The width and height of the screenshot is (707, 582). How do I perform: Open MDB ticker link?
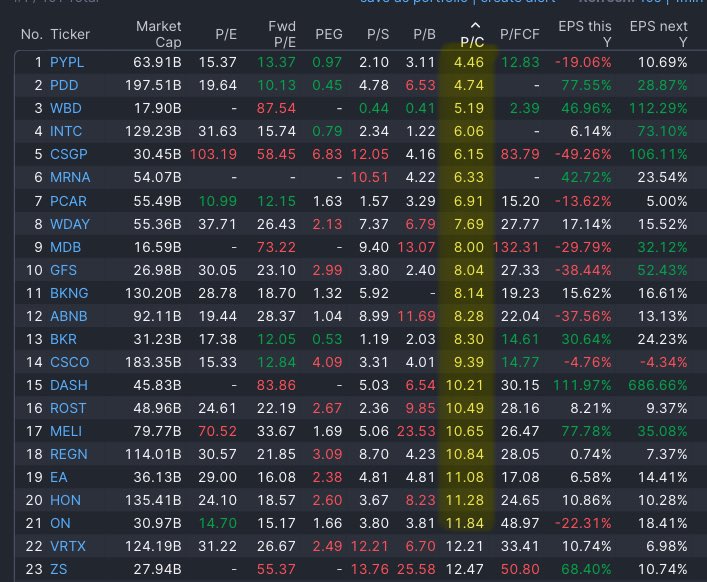[x=65, y=247]
